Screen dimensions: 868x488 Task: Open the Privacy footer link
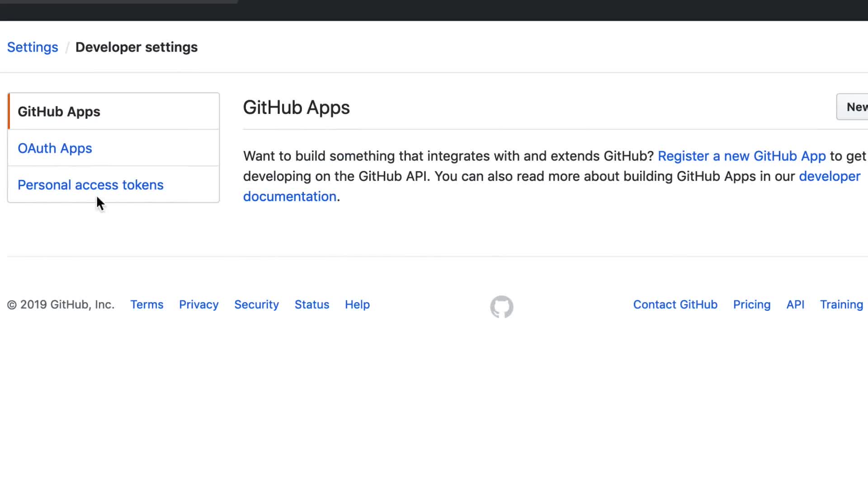[198, 305]
